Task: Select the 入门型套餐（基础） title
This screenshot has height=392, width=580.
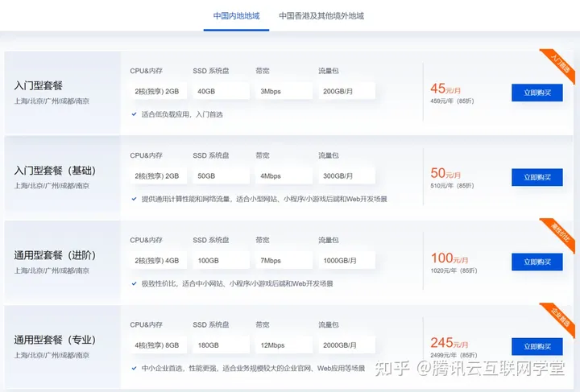Action: pos(55,171)
